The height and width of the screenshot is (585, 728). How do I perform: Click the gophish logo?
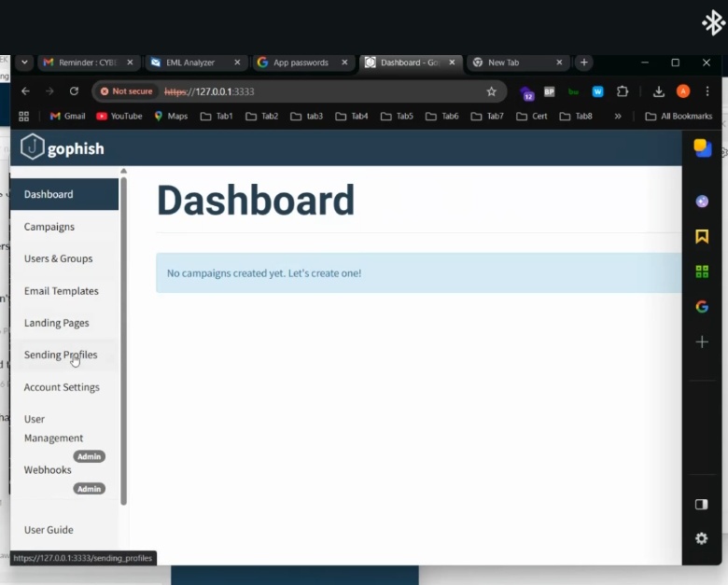tap(63, 147)
